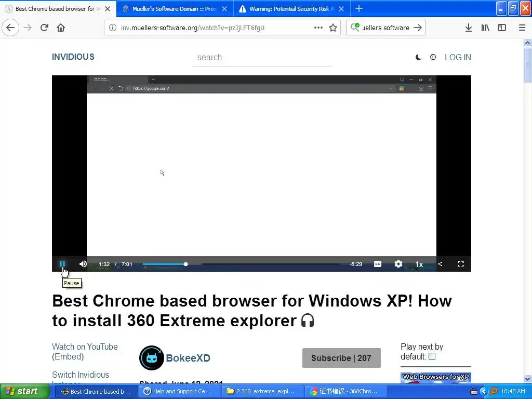Image resolution: width=532 pixels, height=399 pixels.
Task: Open BokeeXD channel name link
Action: point(188,358)
